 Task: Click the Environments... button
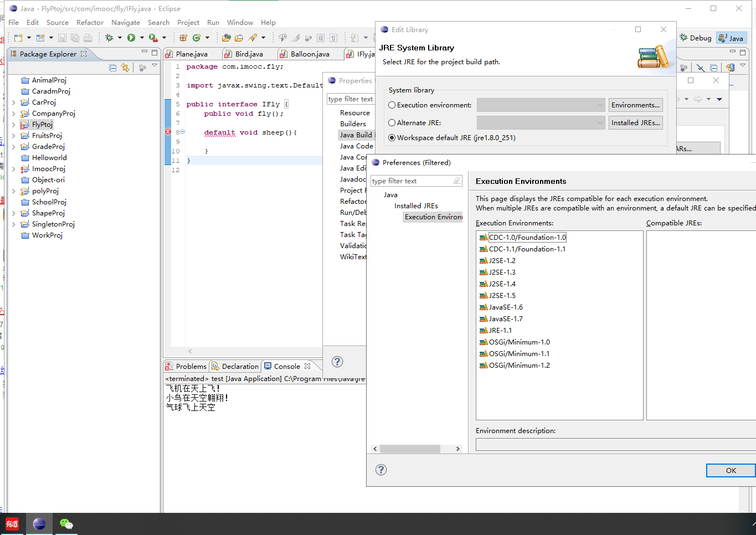[635, 105]
